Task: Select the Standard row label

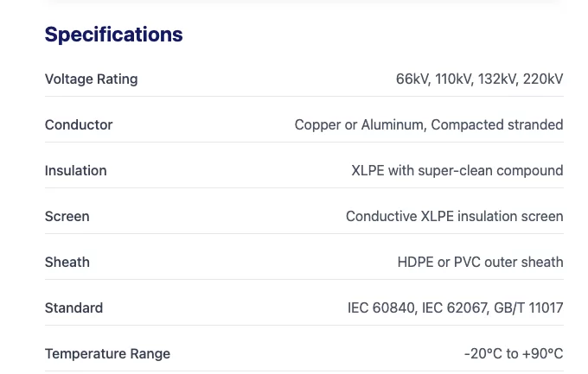Action: (73, 308)
